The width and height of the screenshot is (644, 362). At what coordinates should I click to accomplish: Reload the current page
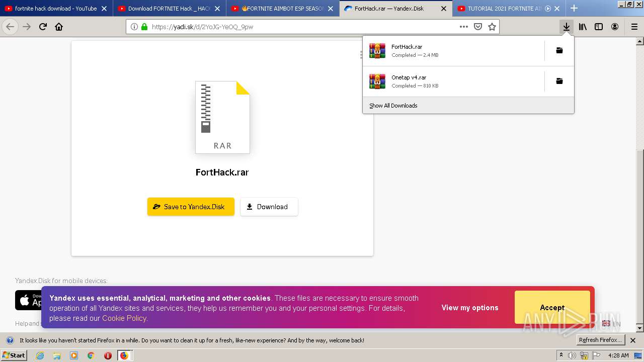43,27
